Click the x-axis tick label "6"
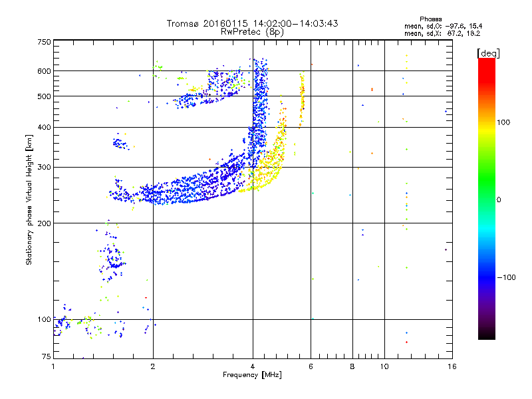The height and width of the screenshot is (399, 532). (311, 366)
